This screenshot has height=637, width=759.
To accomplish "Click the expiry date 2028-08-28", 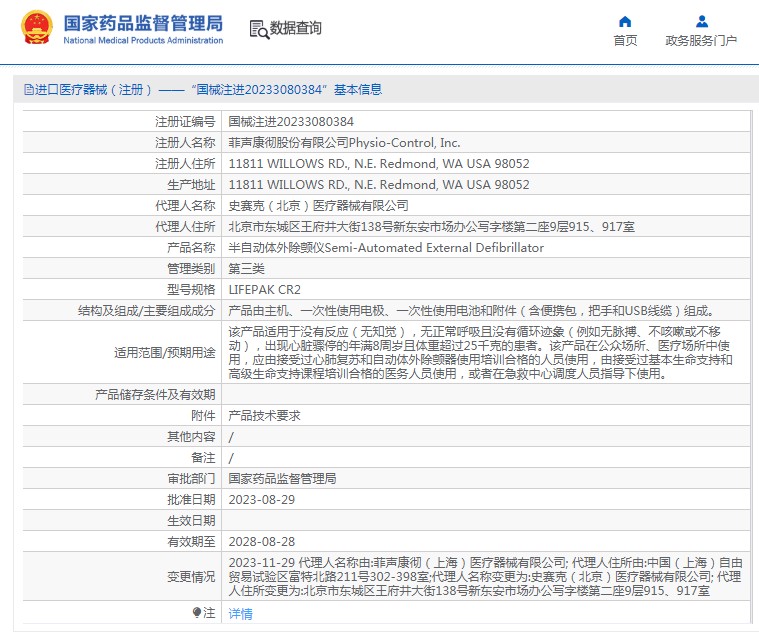I will [x=262, y=541].
